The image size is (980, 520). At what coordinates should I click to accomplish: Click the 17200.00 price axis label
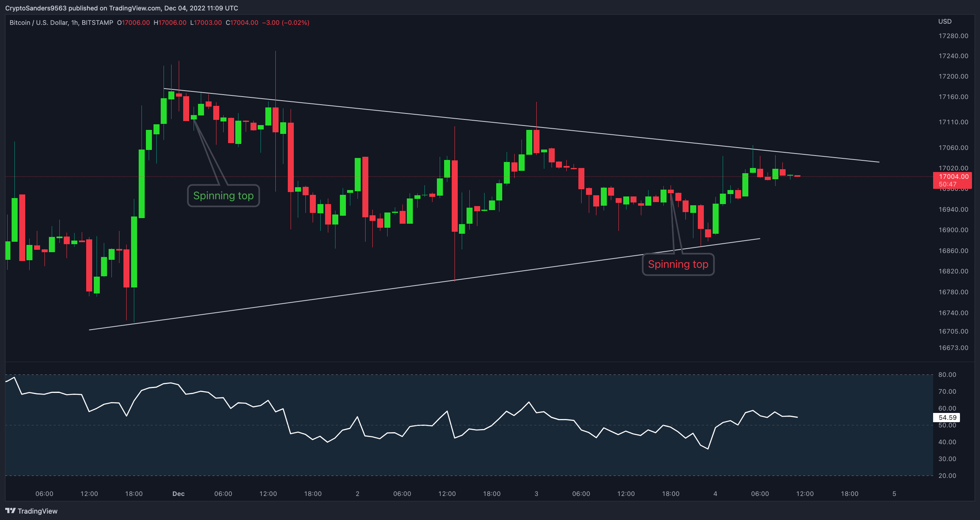(x=953, y=76)
